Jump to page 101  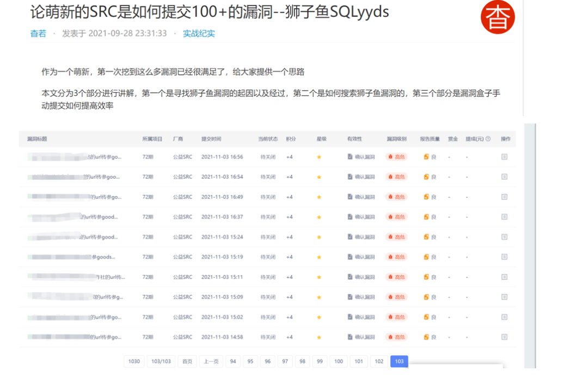pyautogui.click(x=359, y=361)
